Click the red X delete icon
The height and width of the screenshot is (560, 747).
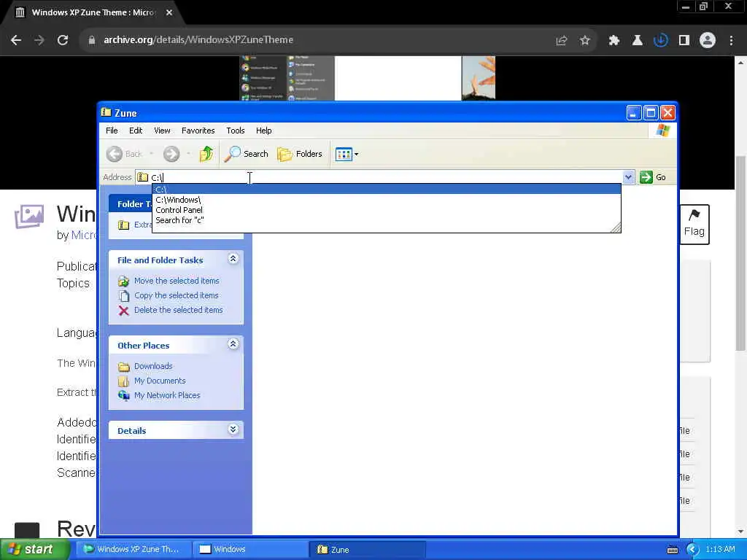pyautogui.click(x=124, y=311)
